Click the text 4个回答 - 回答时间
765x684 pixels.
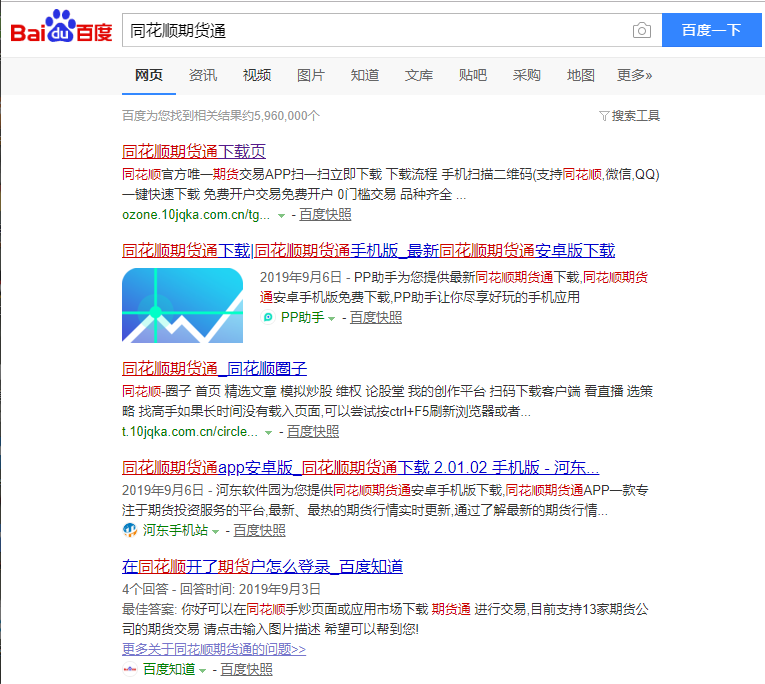(x=179, y=589)
